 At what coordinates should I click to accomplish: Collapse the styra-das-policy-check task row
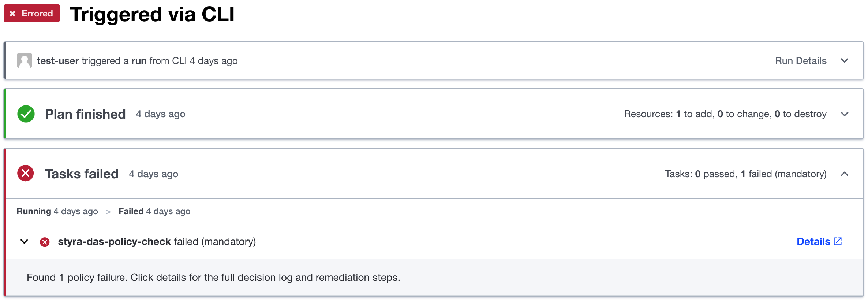click(x=24, y=242)
